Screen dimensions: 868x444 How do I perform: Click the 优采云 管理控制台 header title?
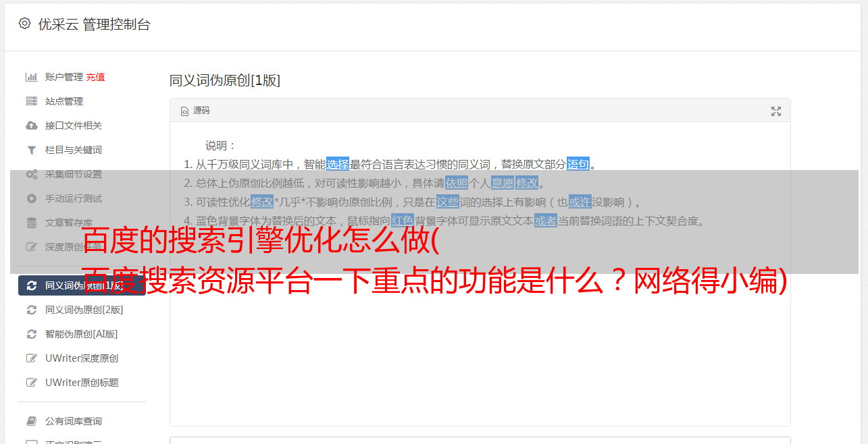coord(94,24)
